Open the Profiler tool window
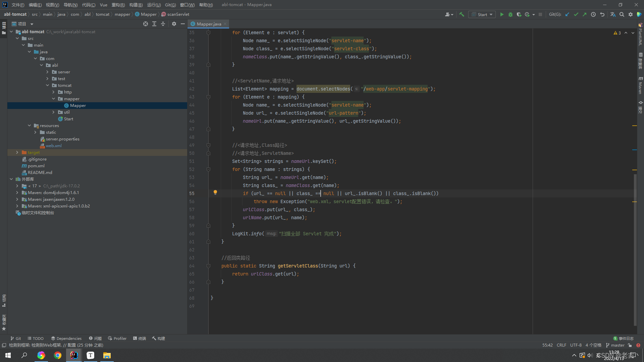 (x=117, y=338)
